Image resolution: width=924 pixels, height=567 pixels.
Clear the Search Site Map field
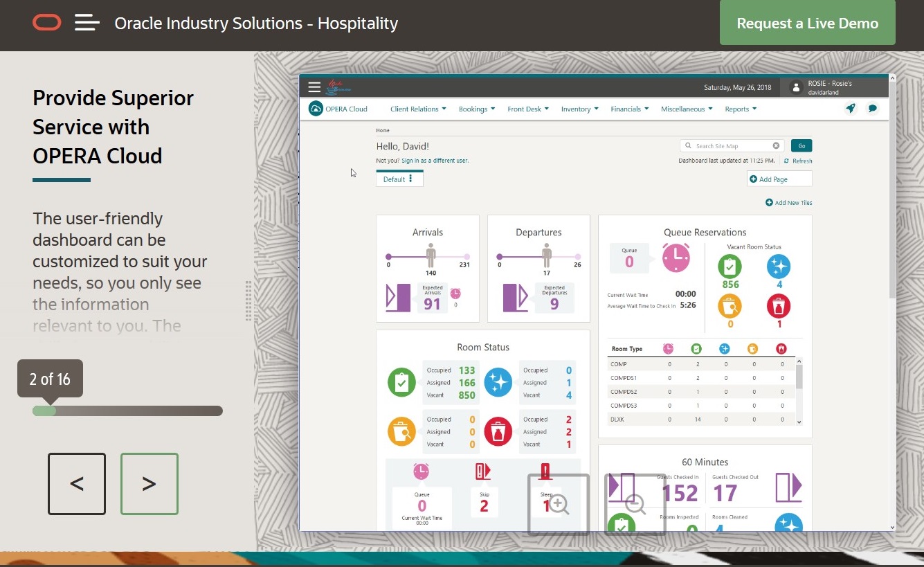click(777, 146)
